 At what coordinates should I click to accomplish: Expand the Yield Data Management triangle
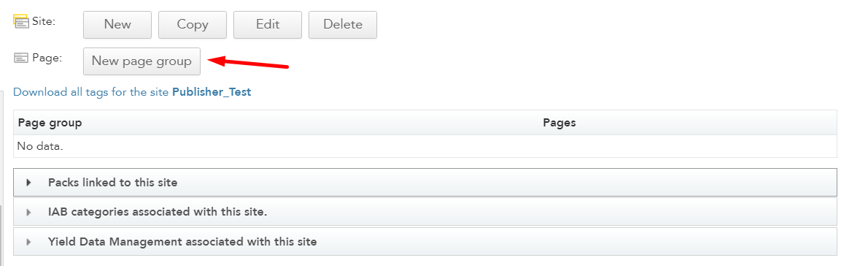tap(28, 242)
